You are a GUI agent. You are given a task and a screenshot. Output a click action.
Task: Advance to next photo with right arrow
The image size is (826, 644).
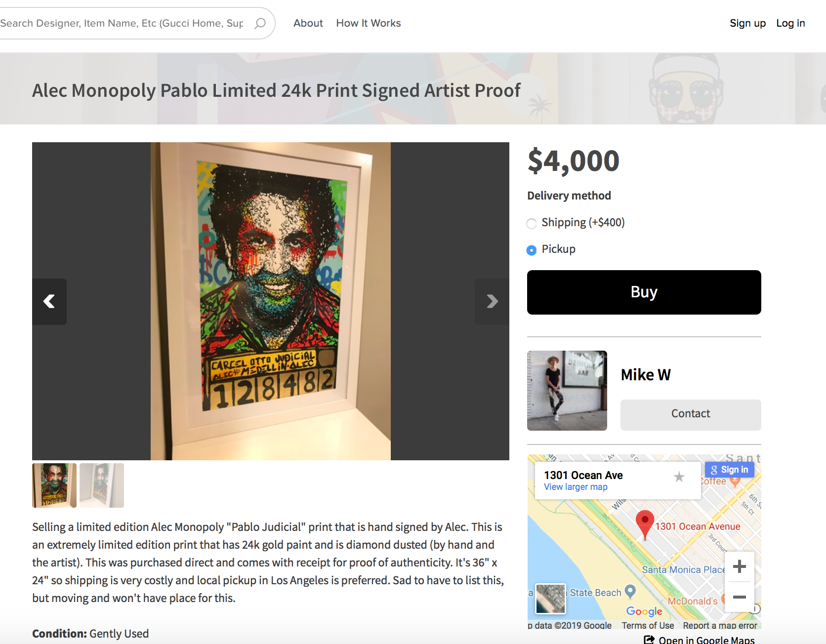coord(492,301)
